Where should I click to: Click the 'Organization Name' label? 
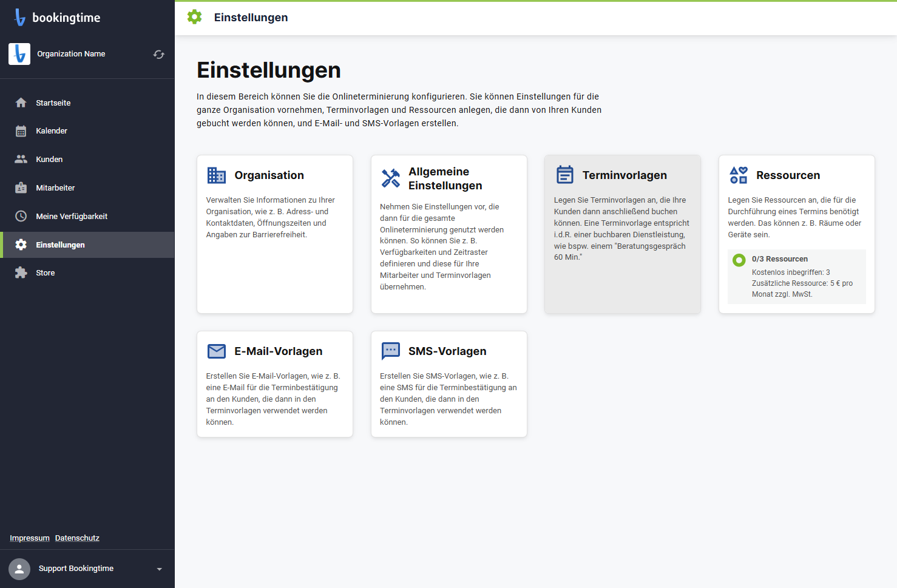click(x=71, y=54)
